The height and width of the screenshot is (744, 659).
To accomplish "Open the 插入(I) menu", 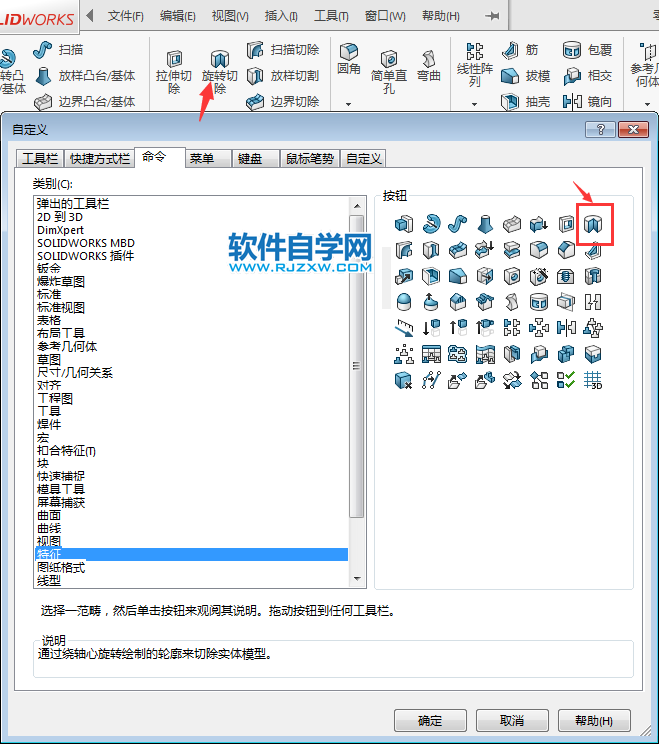I will 281,16.
